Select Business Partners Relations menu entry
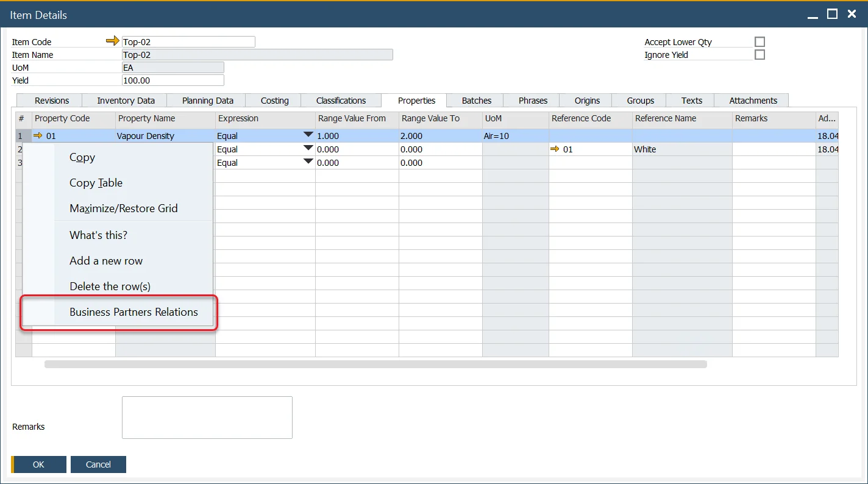The image size is (868, 484). tap(133, 312)
